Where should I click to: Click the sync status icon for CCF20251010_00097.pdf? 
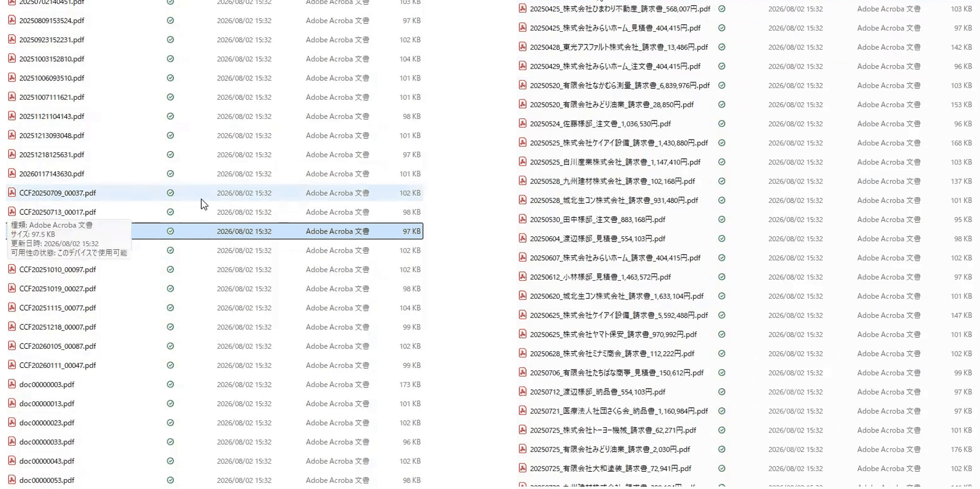click(x=170, y=269)
